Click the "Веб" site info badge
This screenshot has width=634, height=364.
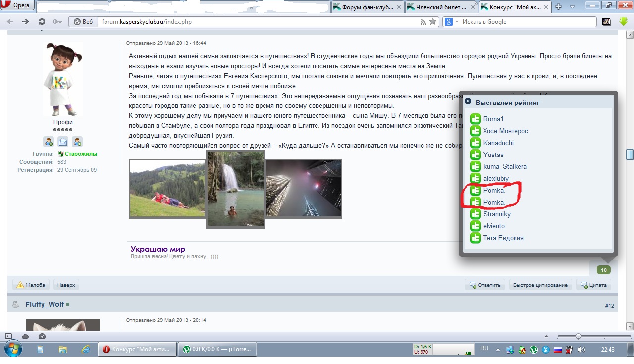pyautogui.click(x=83, y=22)
